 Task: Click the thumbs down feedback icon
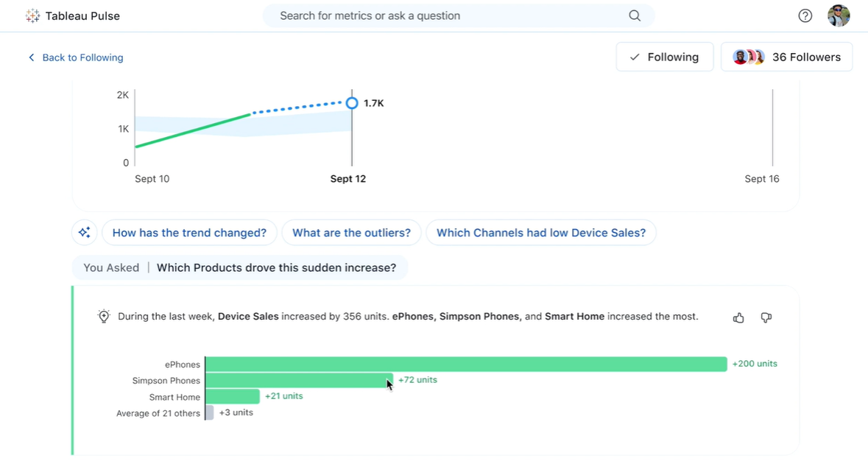766,317
